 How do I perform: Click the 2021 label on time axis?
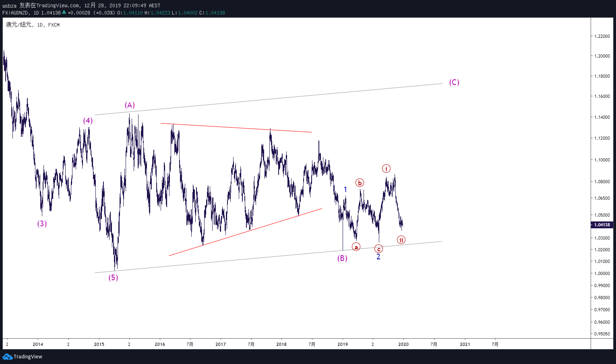tap(465, 344)
